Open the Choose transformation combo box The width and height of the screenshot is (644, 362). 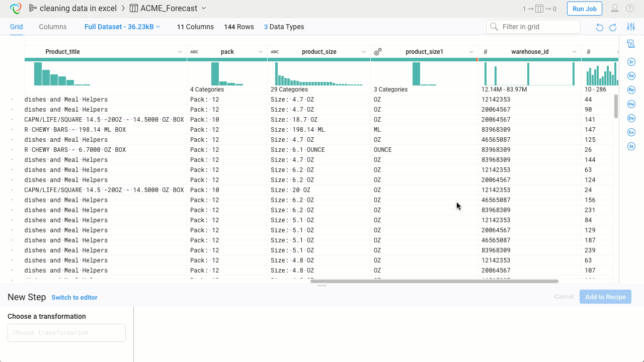[66, 333]
